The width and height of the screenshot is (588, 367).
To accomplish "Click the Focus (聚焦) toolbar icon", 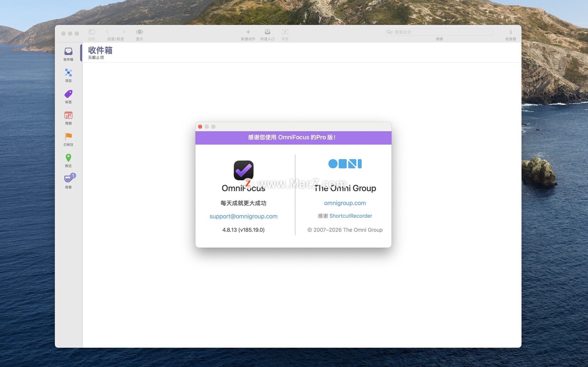I will [285, 32].
